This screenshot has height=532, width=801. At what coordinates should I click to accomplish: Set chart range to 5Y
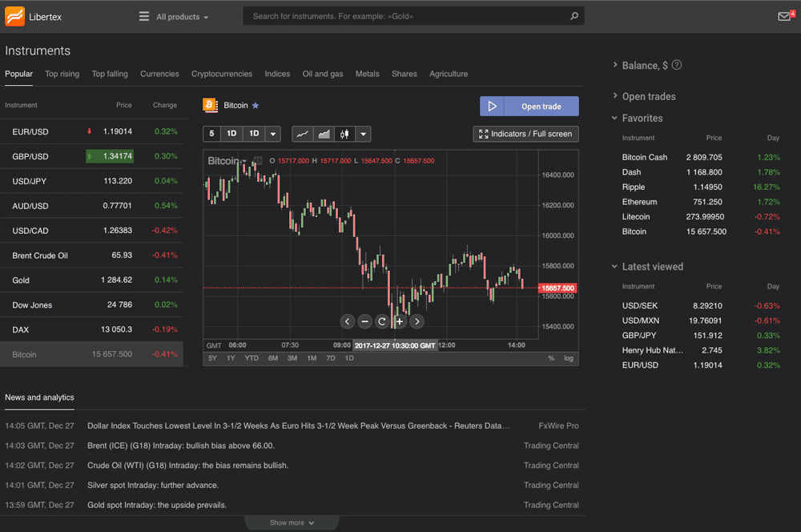[x=212, y=358]
